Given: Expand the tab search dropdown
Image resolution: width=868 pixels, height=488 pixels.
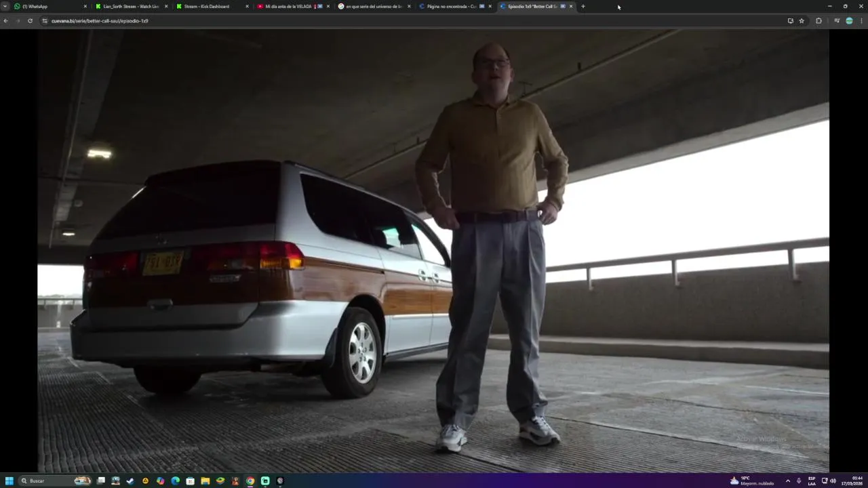Looking at the screenshot, I should tap(5, 6).
